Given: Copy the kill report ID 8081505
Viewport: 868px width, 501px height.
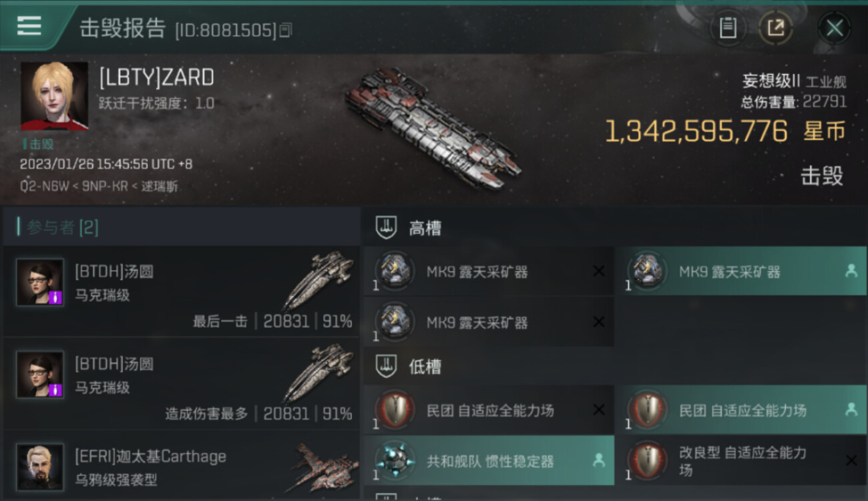Looking at the screenshot, I should tap(285, 30).
